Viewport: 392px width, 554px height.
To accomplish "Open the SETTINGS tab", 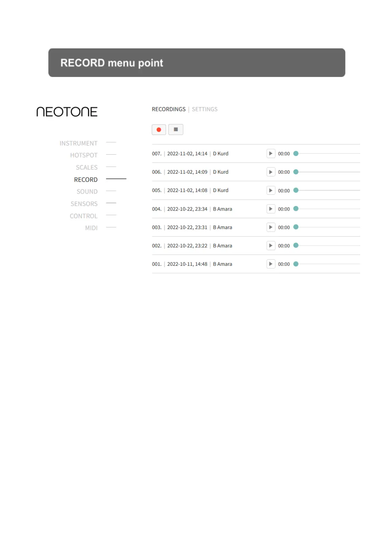I will tap(205, 109).
